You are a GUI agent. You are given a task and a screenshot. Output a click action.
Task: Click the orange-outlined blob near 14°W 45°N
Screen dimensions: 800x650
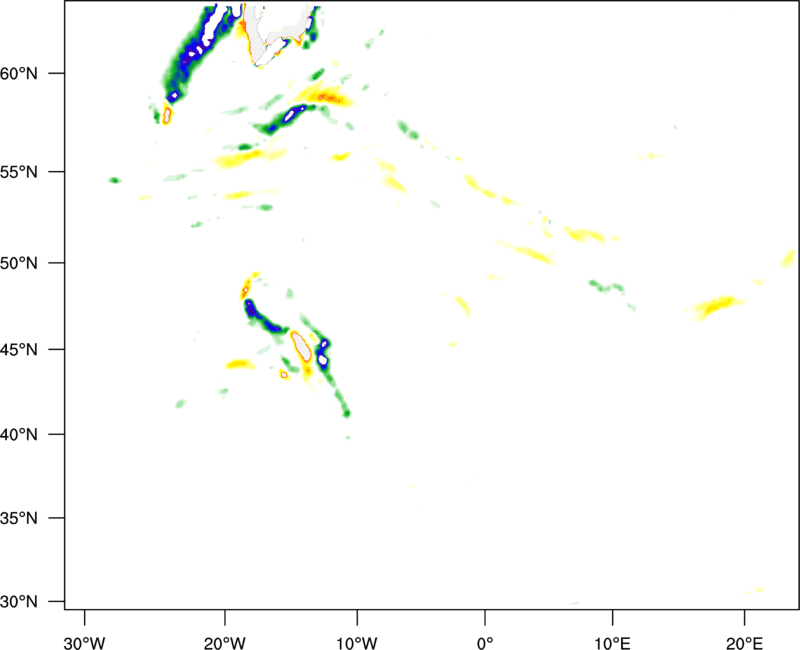click(302, 345)
